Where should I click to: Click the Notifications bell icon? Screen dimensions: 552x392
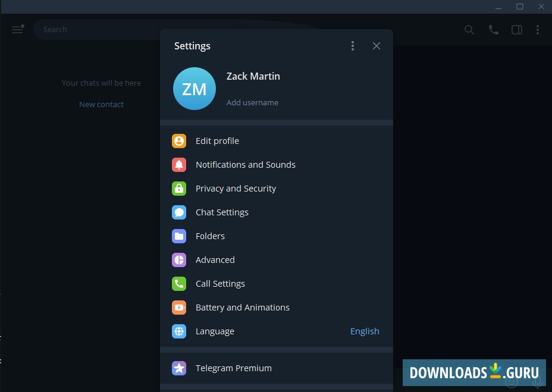click(179, 165)
